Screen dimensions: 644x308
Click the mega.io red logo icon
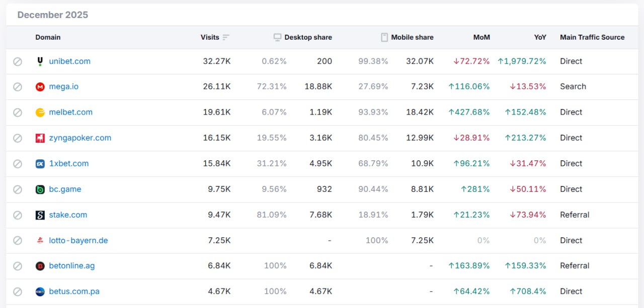tap(40, 87)
